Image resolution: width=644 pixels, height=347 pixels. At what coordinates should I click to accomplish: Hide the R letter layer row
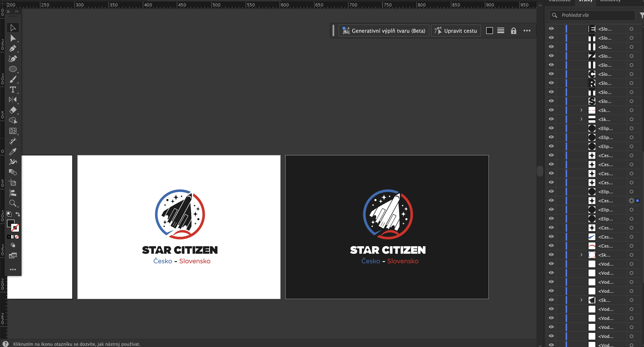click(551, 83)
